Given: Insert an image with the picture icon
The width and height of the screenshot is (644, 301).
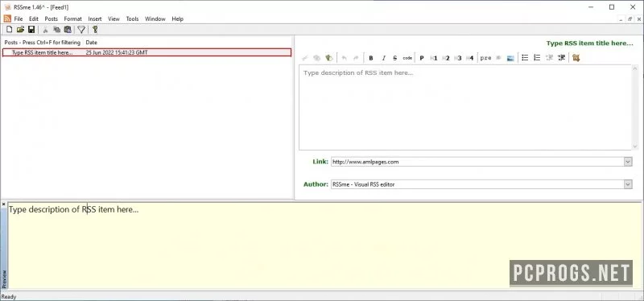Looking at the screenshot, I should [x=510, y=58].
